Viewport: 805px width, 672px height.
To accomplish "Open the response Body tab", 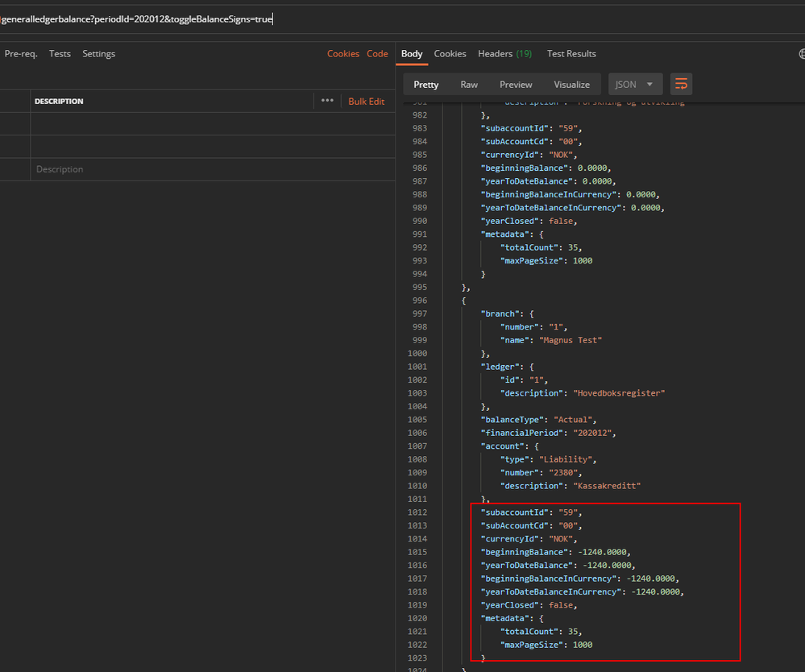I will click(x=412, y=54).
